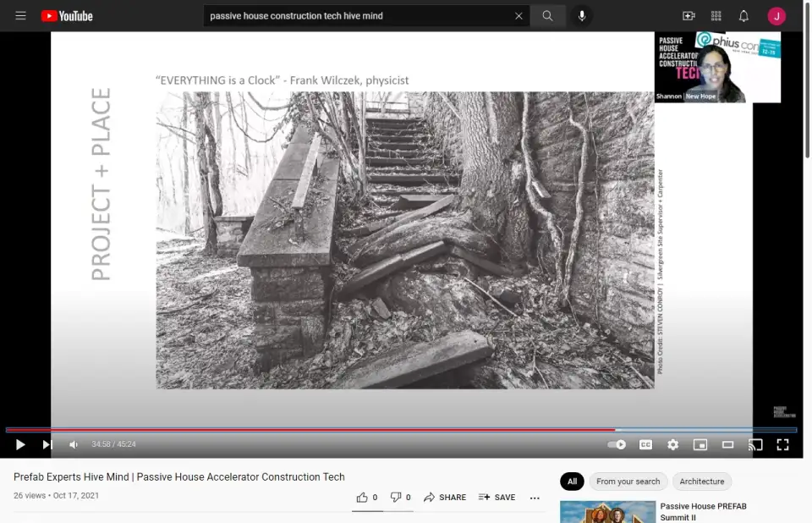Image resolution: width=812 pixels, height=523 pixels.
Task: Select the 'From your search' chip
Action: (628, 482)
